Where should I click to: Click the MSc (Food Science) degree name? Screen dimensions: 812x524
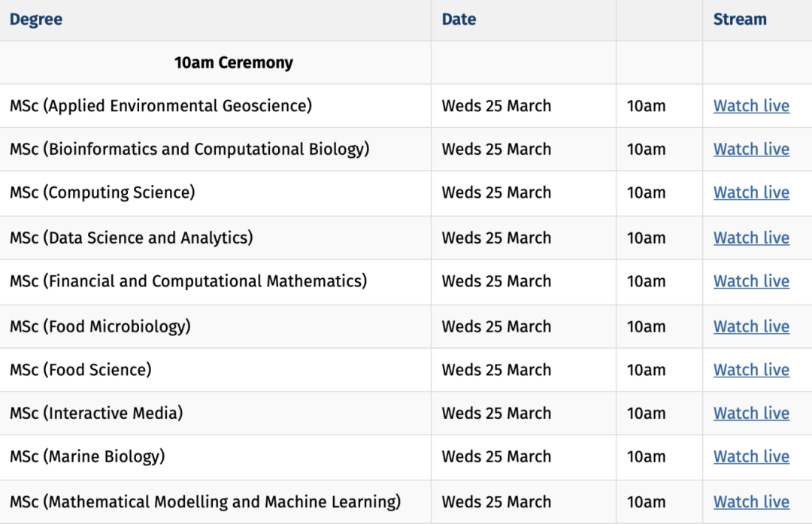point(80,371)
